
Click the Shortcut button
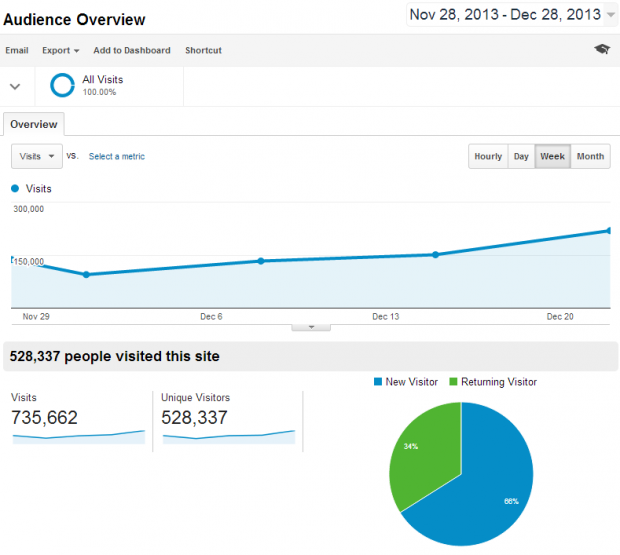[203, 50]
